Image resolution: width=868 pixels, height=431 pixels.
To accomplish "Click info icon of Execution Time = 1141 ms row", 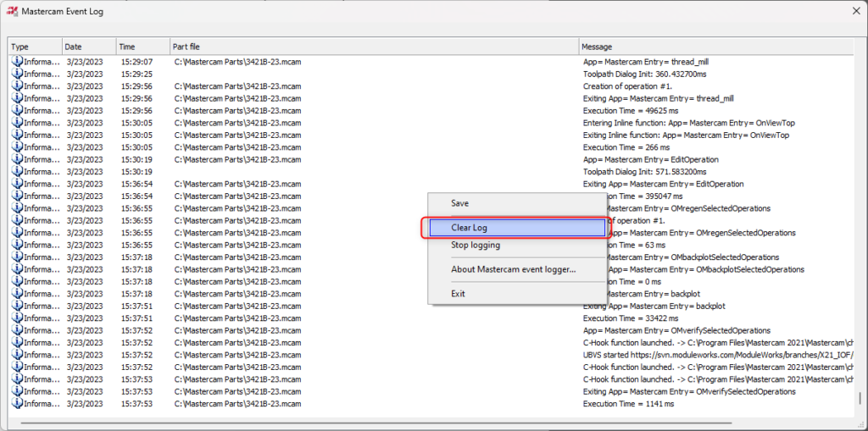I will click(17, 403).
